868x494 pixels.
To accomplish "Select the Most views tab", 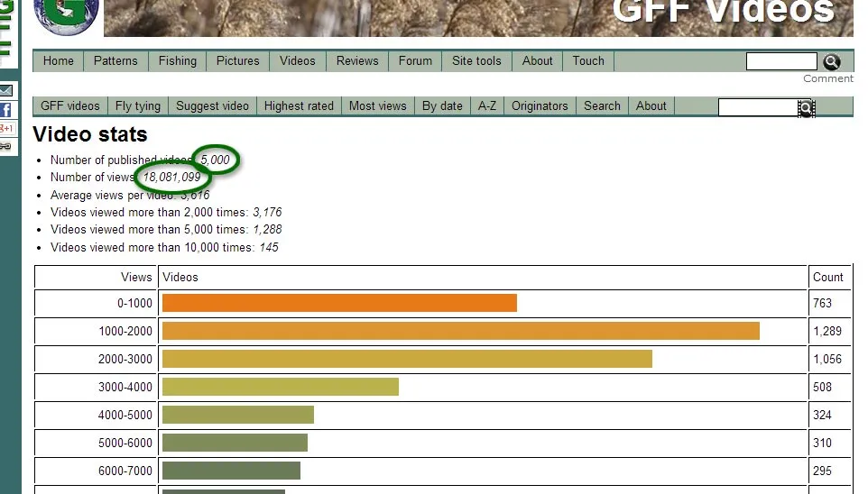I will coord(377,105).
